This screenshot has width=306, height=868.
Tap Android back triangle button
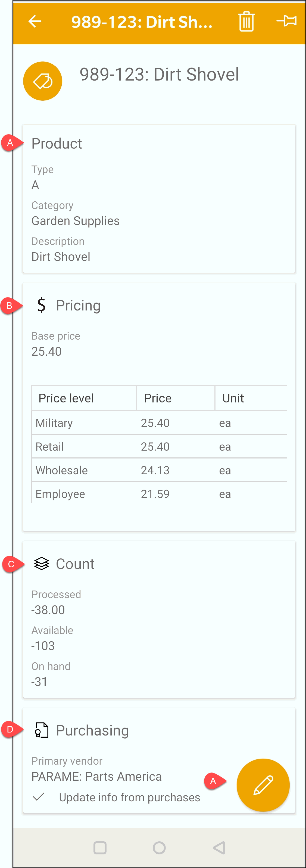click(219, 848)
